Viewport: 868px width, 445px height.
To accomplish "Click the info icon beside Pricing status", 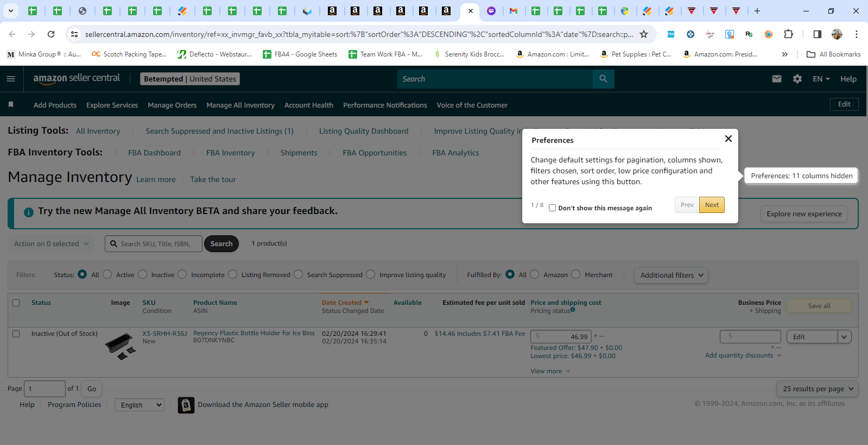I will 573,310.
